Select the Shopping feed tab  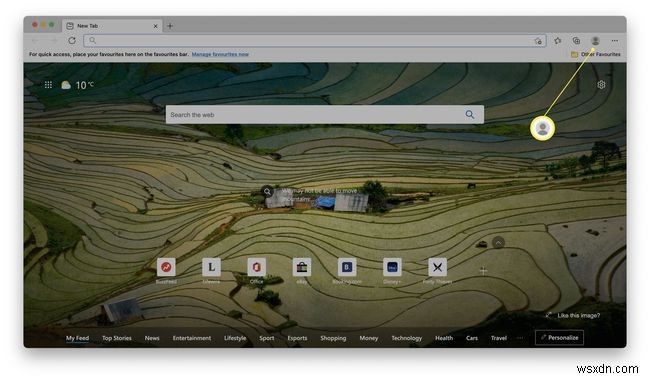pyautogui.click(x=333, y=338)
